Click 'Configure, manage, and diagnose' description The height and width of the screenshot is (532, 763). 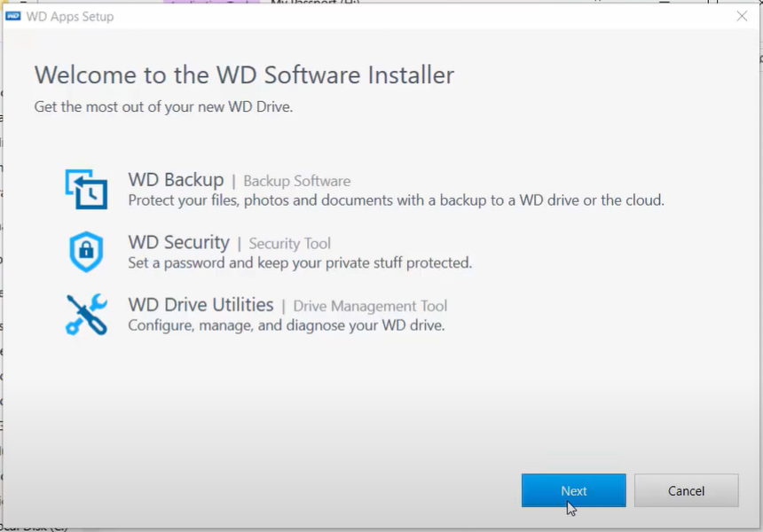287,325
